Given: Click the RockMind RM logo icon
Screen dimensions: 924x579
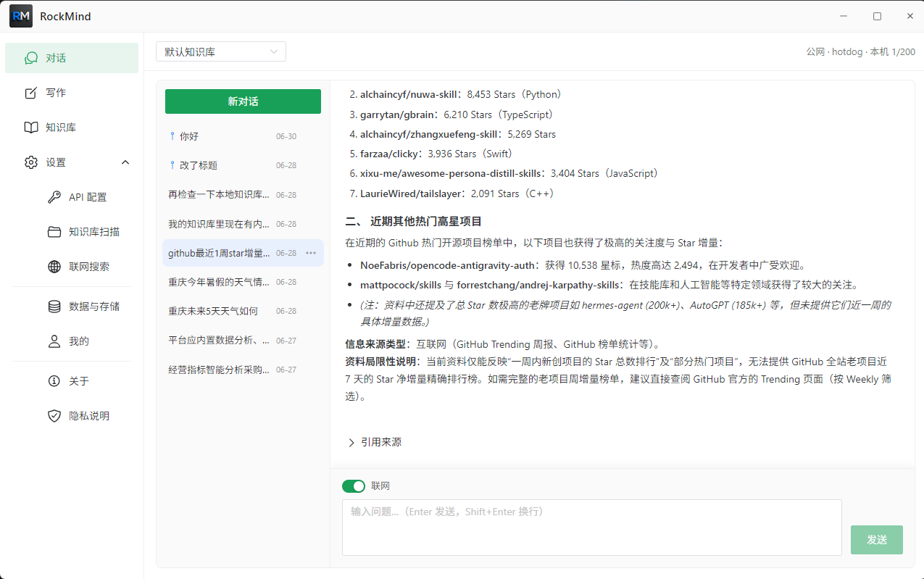Looking at the screenshot, I should 21,16.
